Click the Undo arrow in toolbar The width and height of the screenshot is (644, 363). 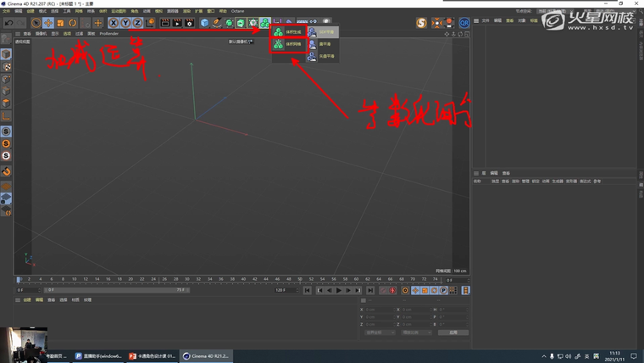tap(8, 23)
